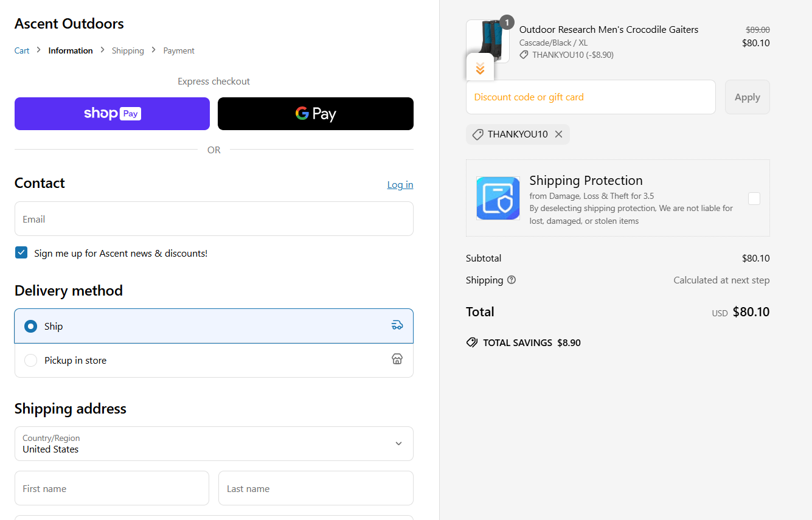812x520 pixels.
Task: Focus the Discount code or gift card field
Action: click(x=591, y=97)
